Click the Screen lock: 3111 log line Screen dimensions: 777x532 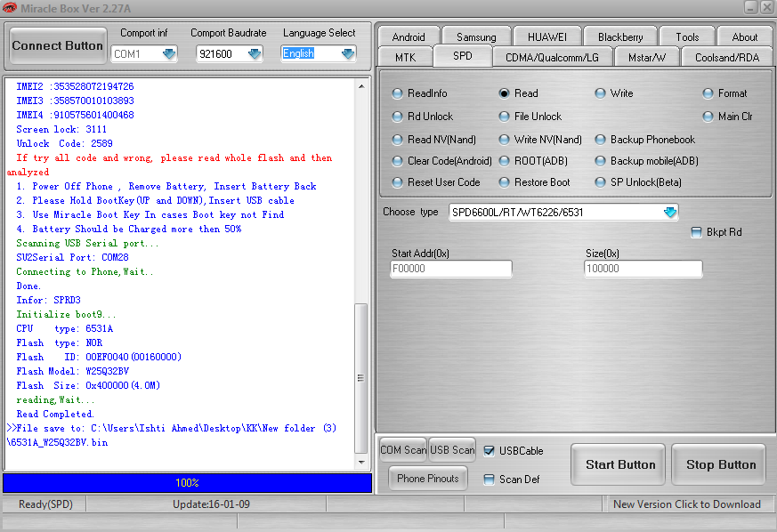61,129
